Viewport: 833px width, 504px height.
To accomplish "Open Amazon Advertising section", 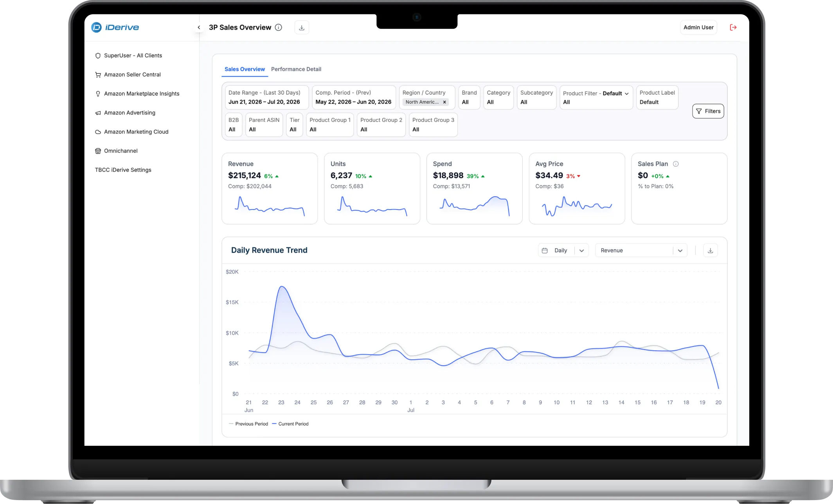I will 130,113.
